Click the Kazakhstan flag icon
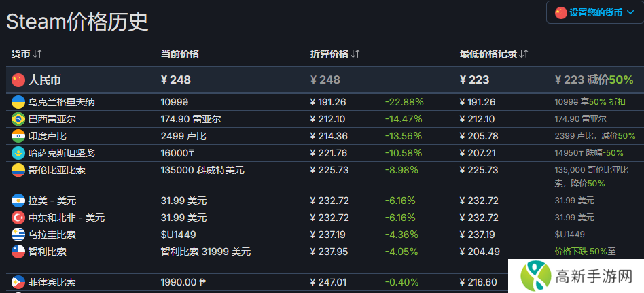Screen dimensions: 644x293 click(18, 153)
